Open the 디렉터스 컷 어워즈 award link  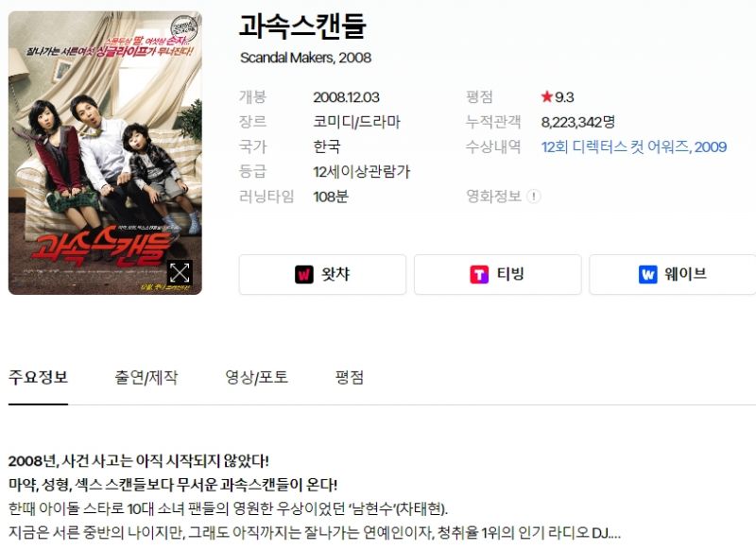pos(633,146)
